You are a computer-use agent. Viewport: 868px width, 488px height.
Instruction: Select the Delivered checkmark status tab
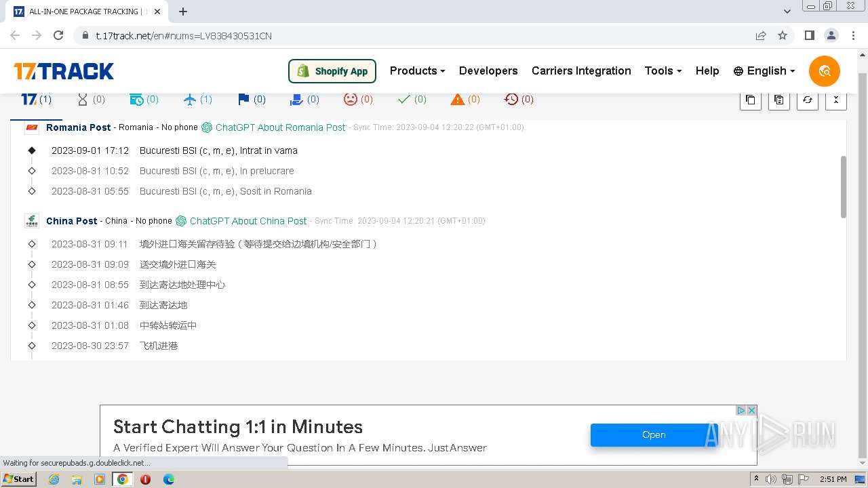tap(412, 100)
